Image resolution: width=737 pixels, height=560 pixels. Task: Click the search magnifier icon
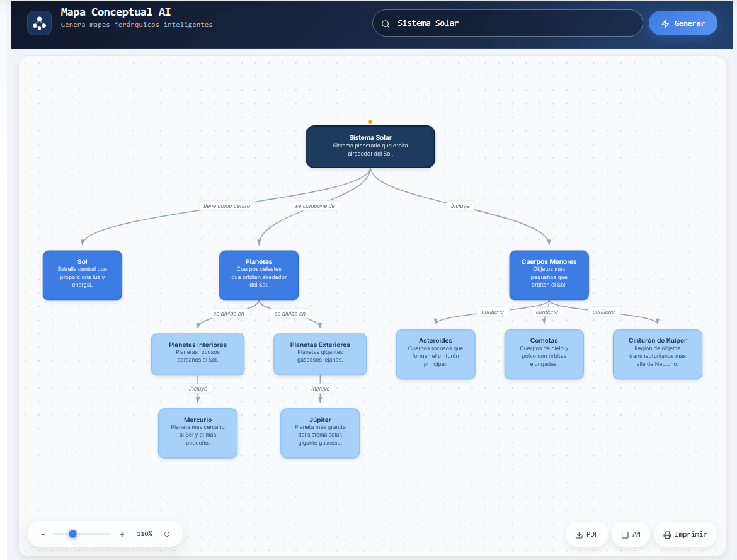click(x=386, y=23)
